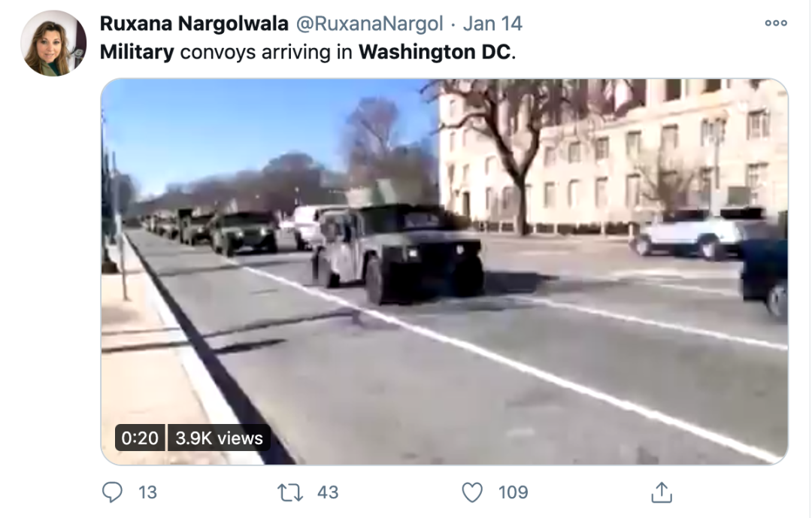Click the retweet arrows icon
The height and width of the screenshot is (518, 812).
point(290,492)
